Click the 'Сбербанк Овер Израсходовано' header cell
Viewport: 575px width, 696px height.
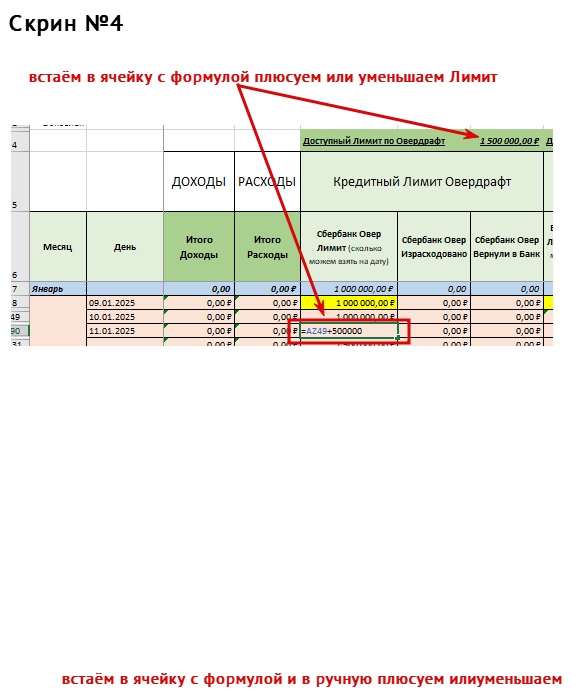[434, 247]
